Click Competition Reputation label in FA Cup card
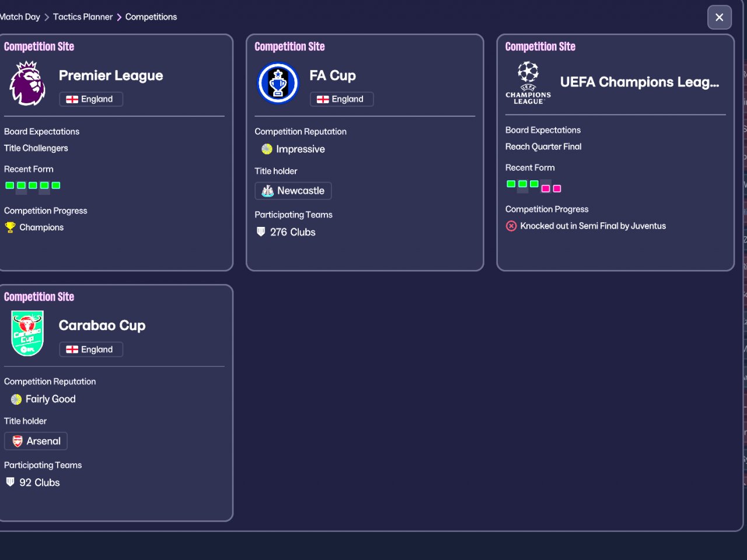 click(301, 132)
